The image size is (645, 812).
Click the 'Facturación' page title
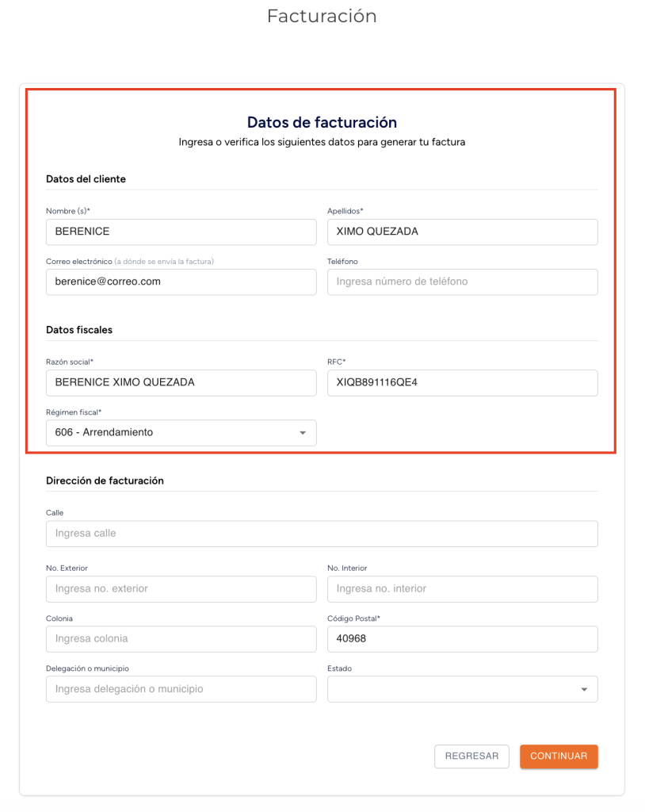[x=322, y=16]
